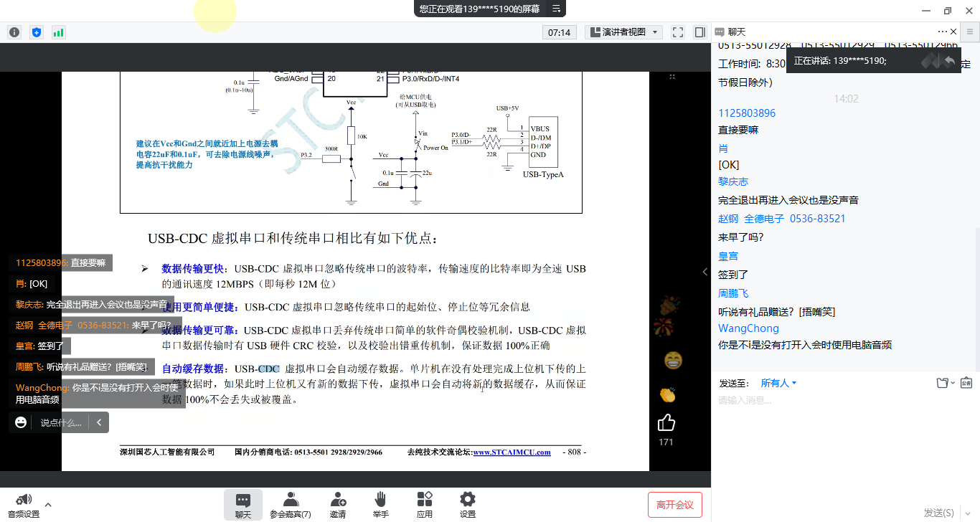Screen dimensions: 980x522
Task: Click the chat sender name 皇宫
Action: [728, 256]
